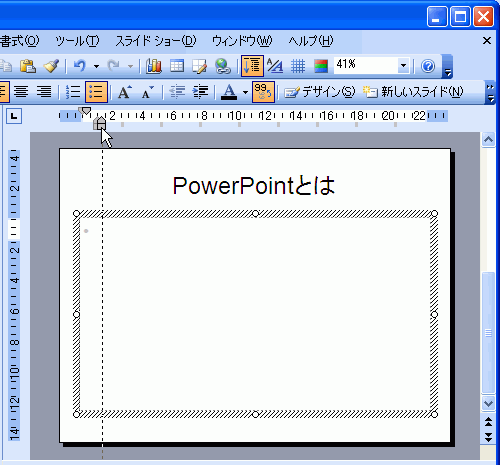Toggle bulleted list formatting
The width and height of the screenshot is (500, 465).
pyautogui.click(x=96, y=91)
